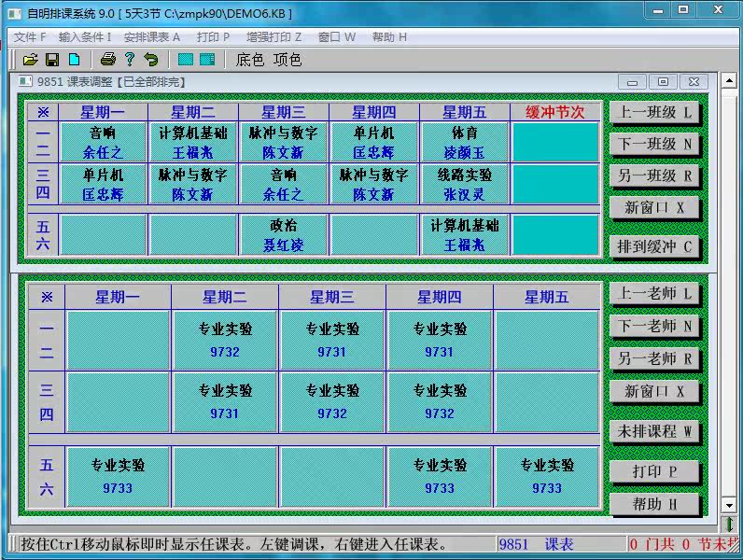Select teacher Tuesday 专业实验 9732 periods 1-2
This screenshot has height=560, width=743.
coord(225,340)
